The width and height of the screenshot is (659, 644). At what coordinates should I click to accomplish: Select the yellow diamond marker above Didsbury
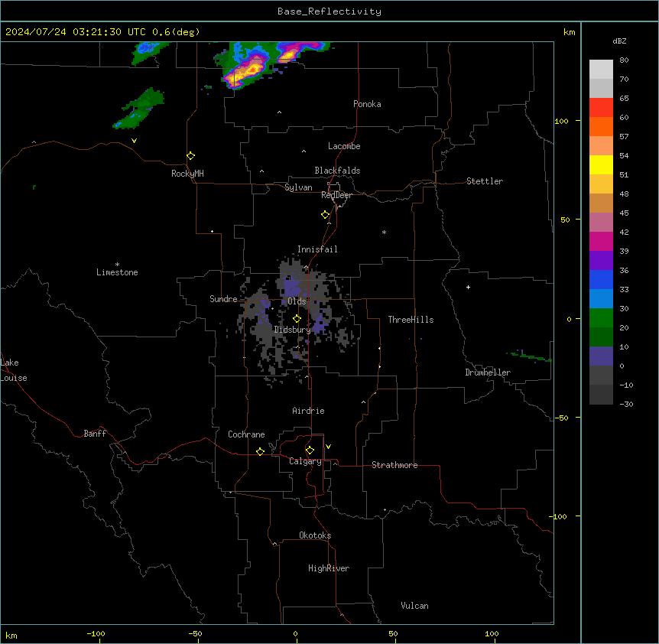(x=297, y=319)
